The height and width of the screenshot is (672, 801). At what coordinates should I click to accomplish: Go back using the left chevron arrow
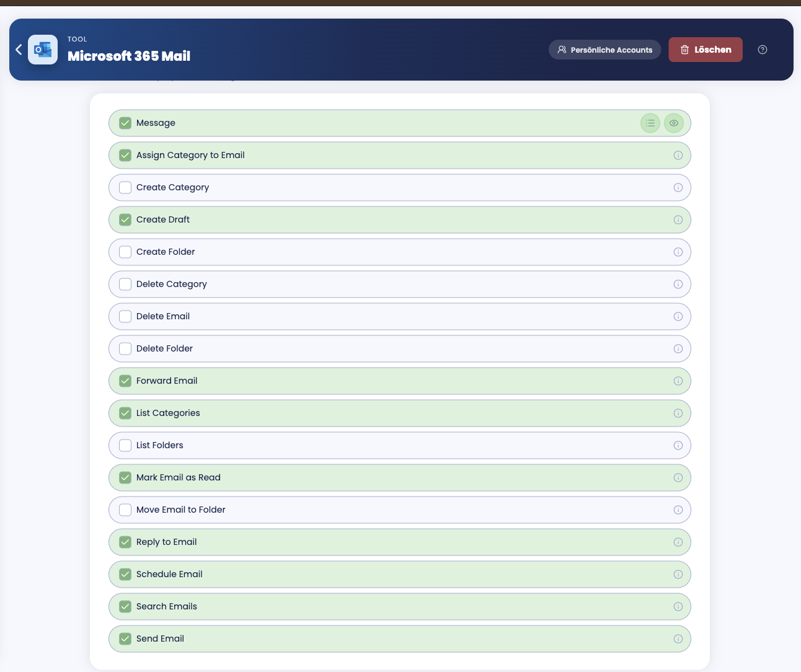[x=19, y=50]
